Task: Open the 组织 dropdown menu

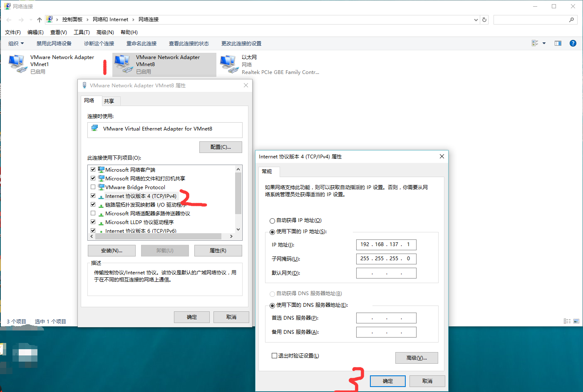Action: 16,43
